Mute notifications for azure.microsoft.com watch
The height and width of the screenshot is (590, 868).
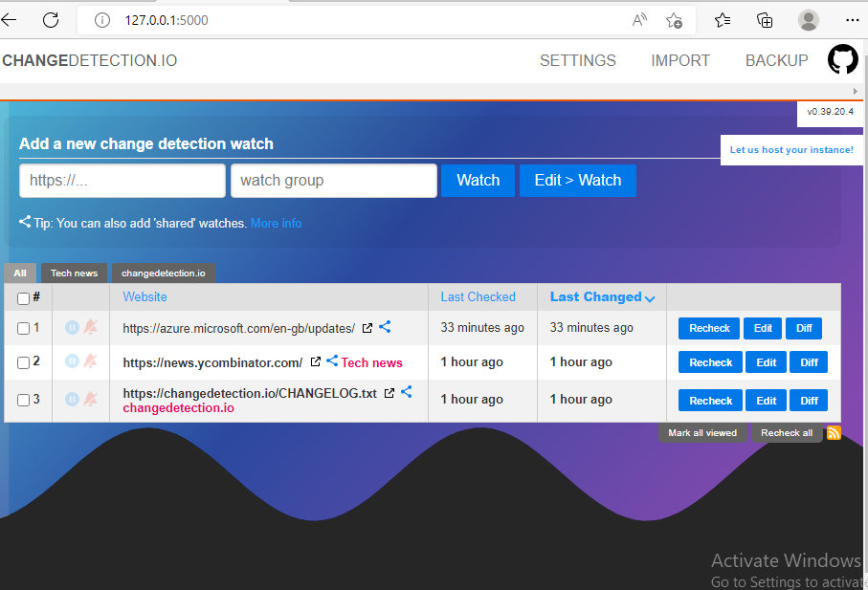pos(90,327)
